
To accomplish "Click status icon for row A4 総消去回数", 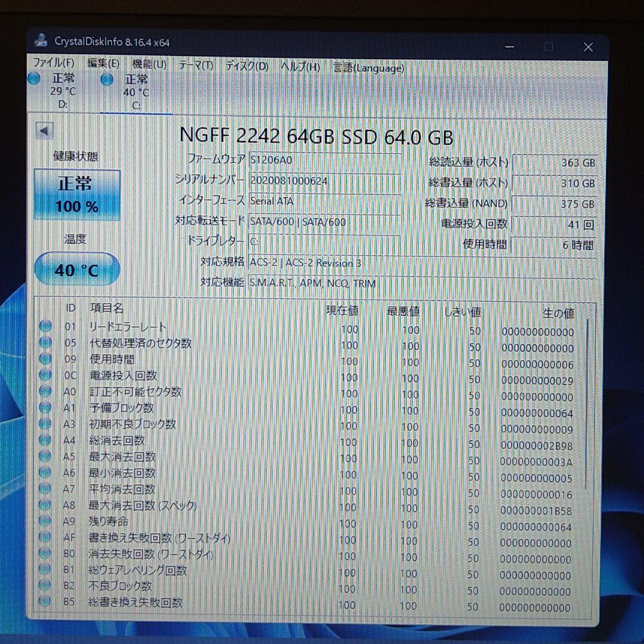I will (45, 439).
